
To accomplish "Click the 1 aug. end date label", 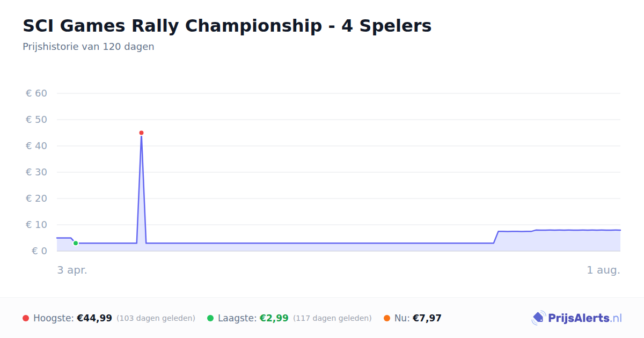I will (x=603, y=270).
